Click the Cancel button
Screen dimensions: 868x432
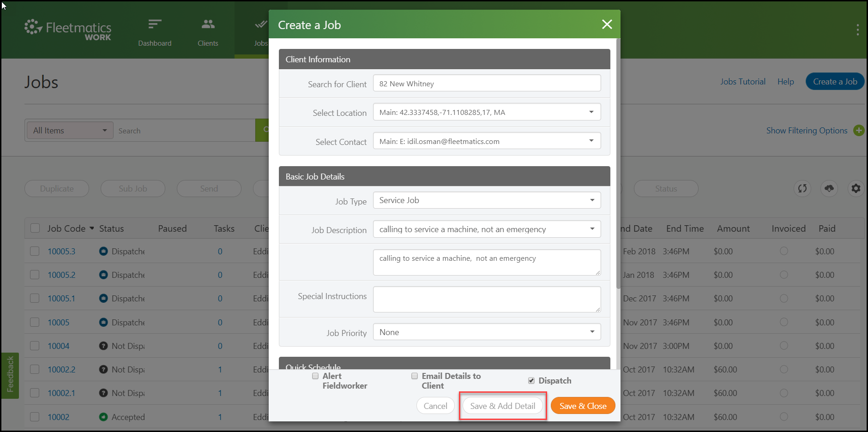[435, 406]
